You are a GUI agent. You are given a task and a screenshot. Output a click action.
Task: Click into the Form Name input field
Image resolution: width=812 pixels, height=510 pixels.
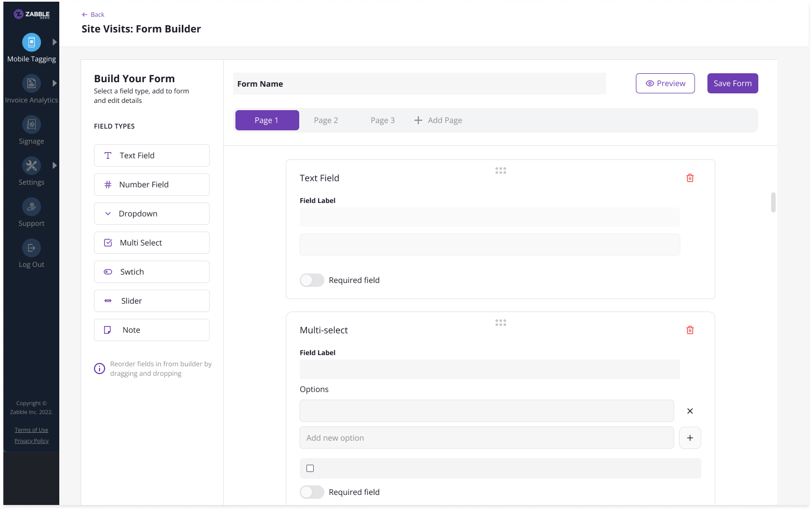point(419,84)
